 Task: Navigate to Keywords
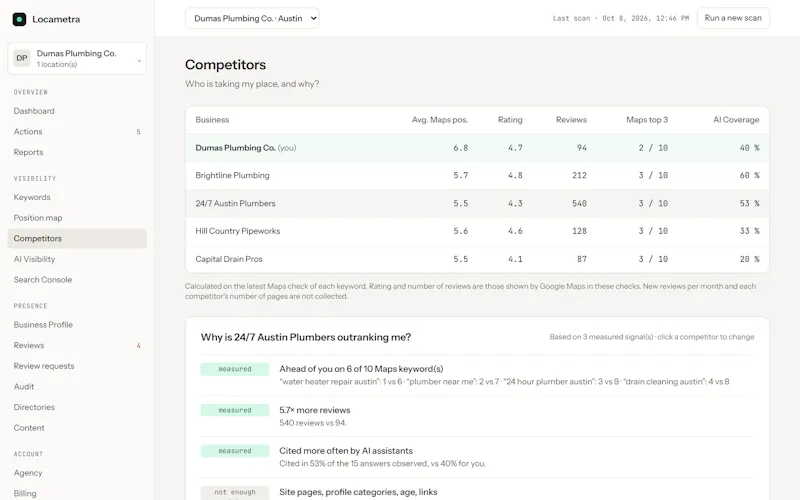pos(32,197)
